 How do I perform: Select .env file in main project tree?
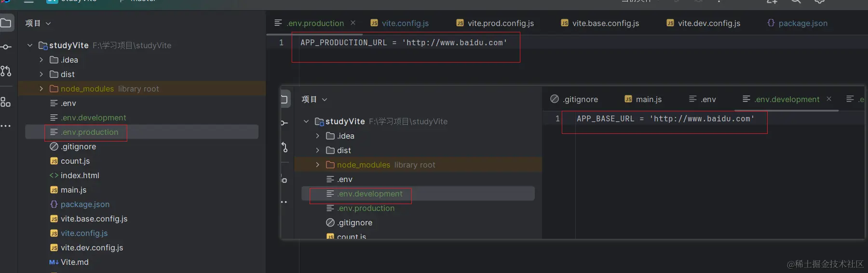63,103
